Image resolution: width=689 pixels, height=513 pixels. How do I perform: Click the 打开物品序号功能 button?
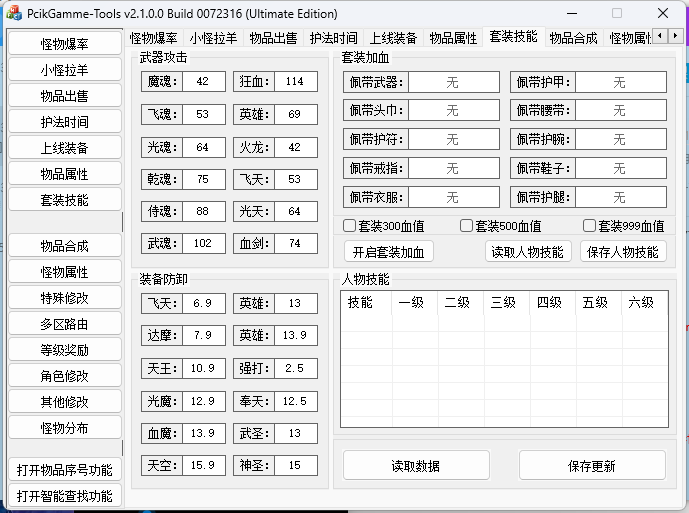point(65,469)
